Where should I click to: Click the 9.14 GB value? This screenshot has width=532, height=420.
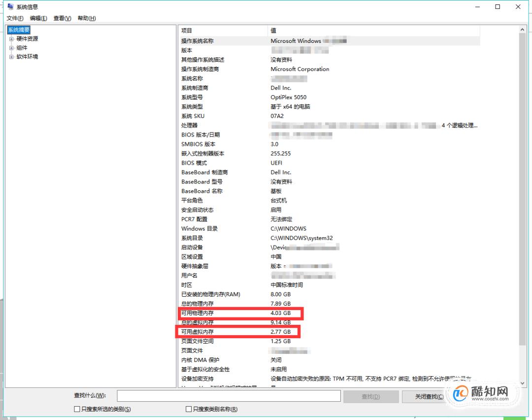pyautogui.click(x=281, y=322)
